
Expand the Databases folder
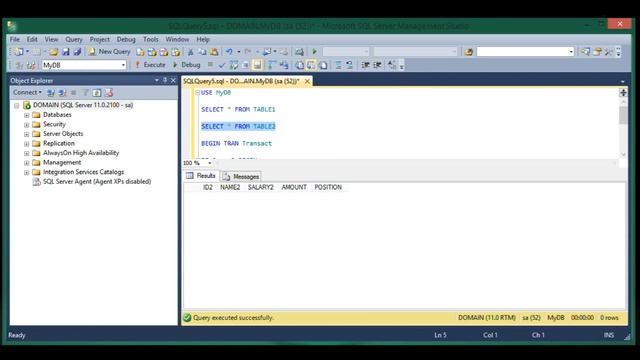[x=27, y=115]
